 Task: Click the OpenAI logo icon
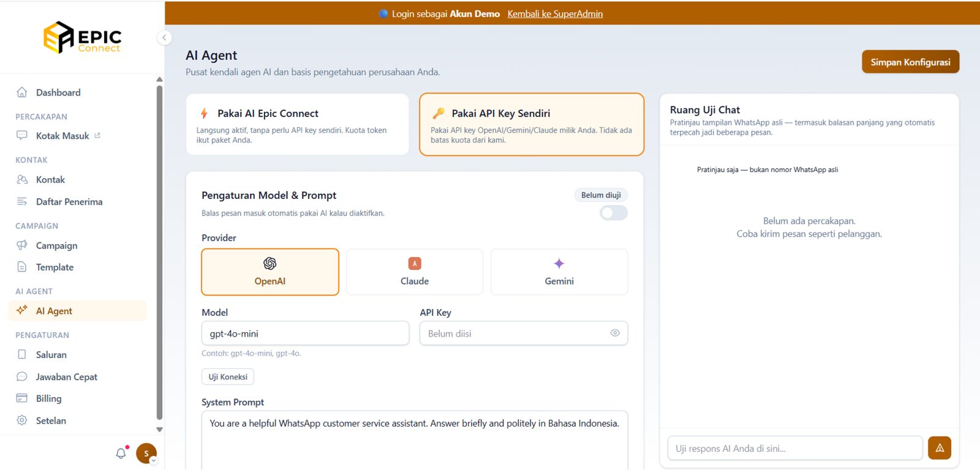click(270, 263)
